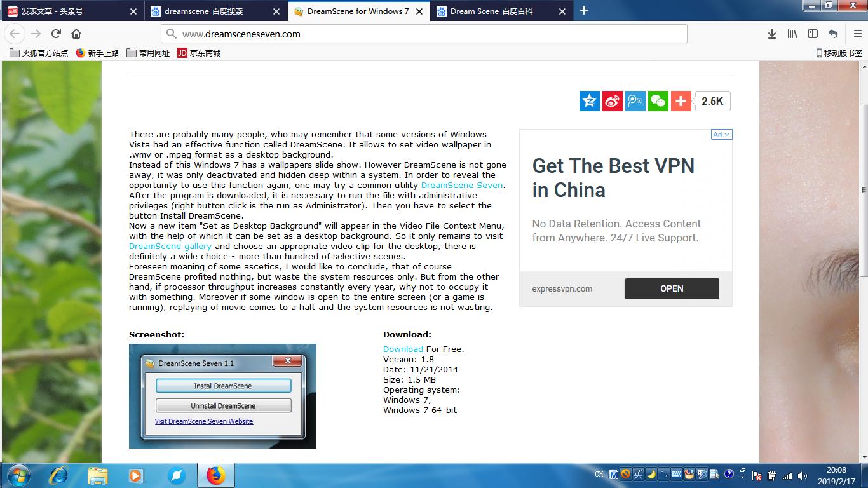Click OPEN on the ExpressVPN ad

[x=672, y=288]
